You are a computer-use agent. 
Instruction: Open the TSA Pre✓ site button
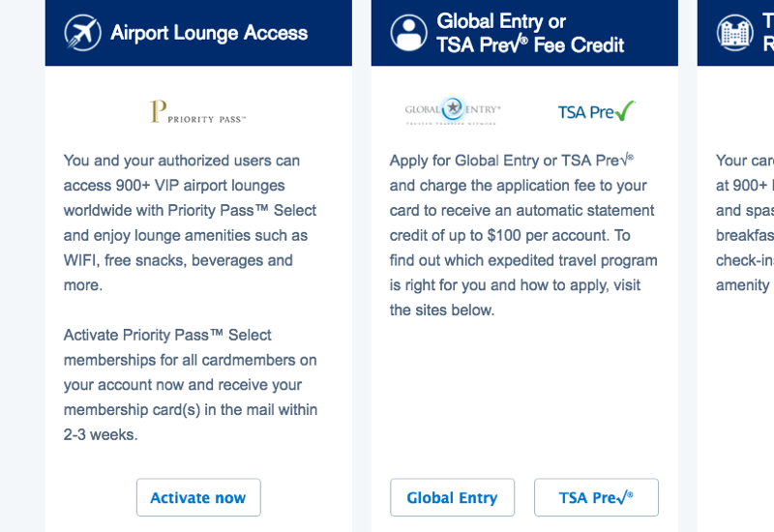pyautogui.click(x=596, y=497)
